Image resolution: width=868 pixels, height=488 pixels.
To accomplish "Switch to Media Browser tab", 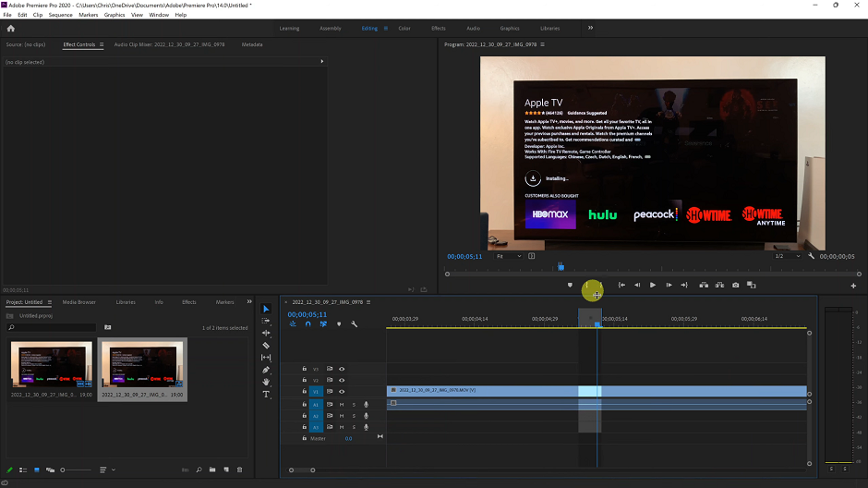I will tap(79, 302).
